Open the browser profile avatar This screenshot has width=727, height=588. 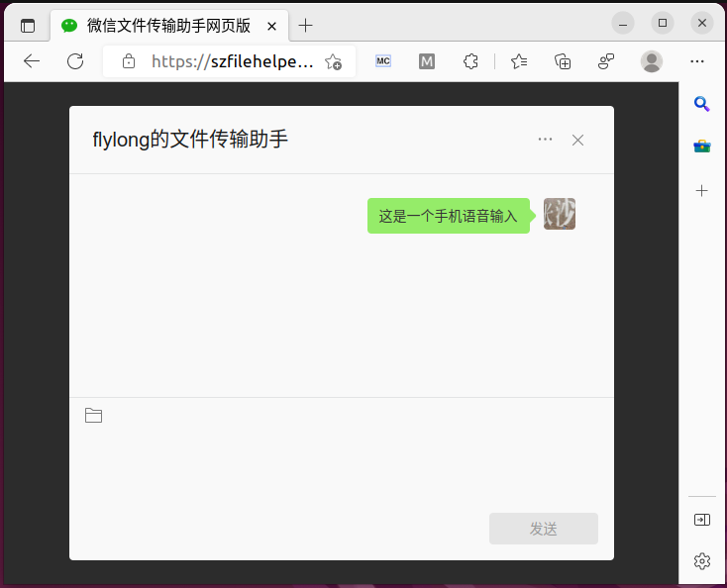(652, 61)
